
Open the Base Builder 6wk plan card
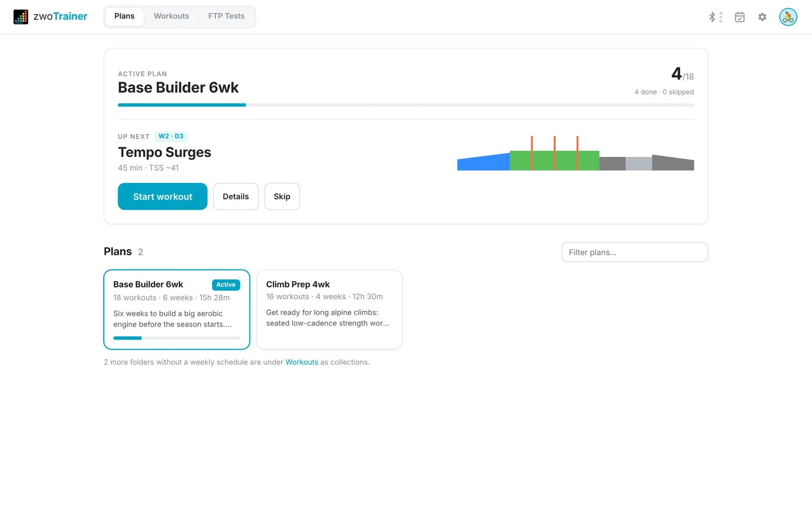177,309
